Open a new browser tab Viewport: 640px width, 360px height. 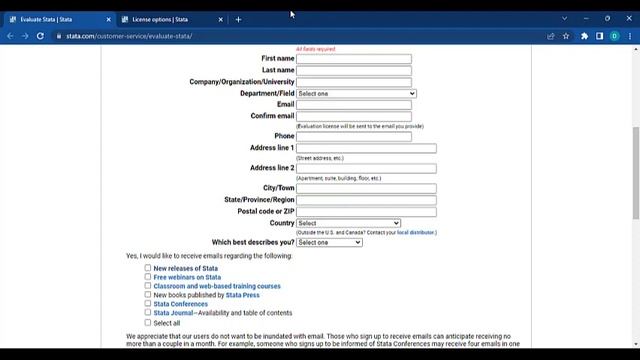point(238,19)
